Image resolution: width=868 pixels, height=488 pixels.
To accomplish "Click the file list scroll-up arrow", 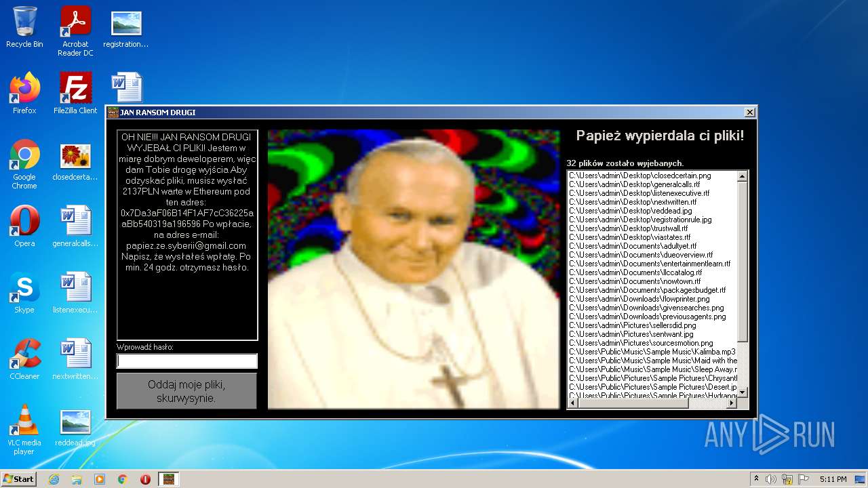I will tap(743, 176).
